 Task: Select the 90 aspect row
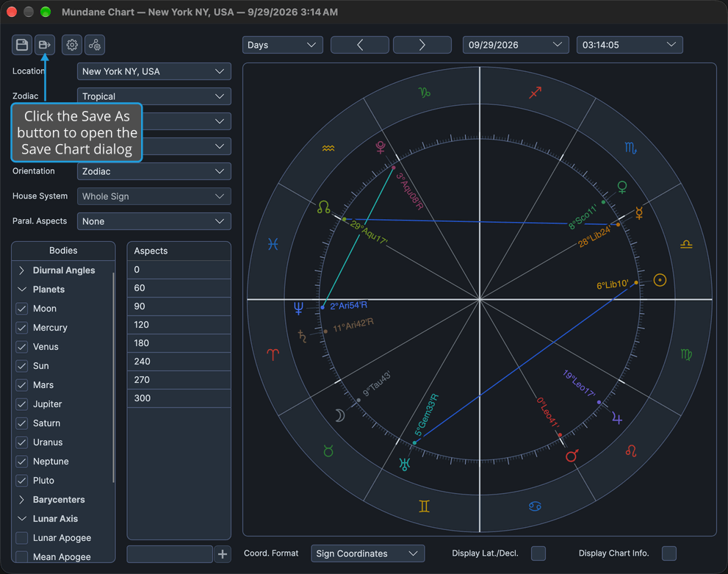(179, 306)
